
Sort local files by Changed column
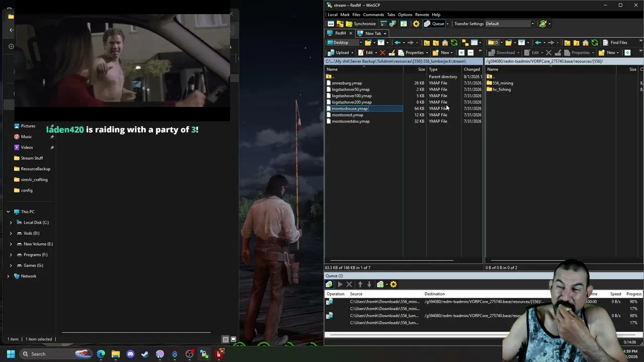472,69
